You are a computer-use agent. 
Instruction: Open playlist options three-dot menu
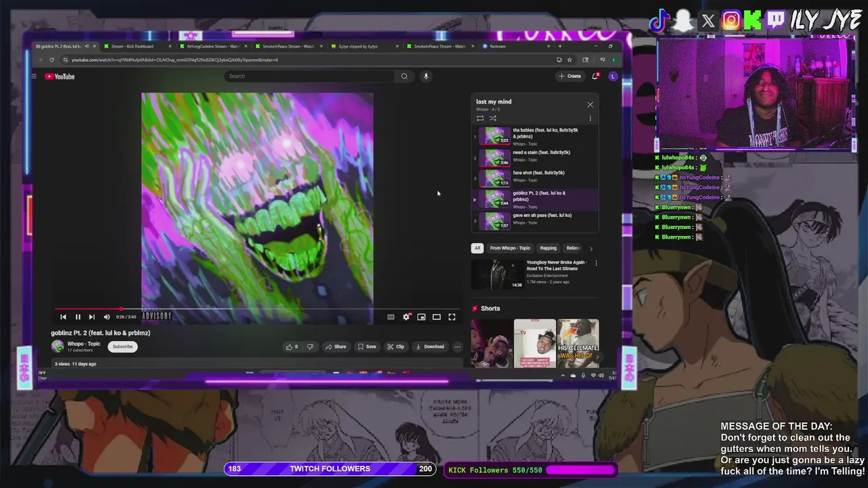tap(590, 118)
